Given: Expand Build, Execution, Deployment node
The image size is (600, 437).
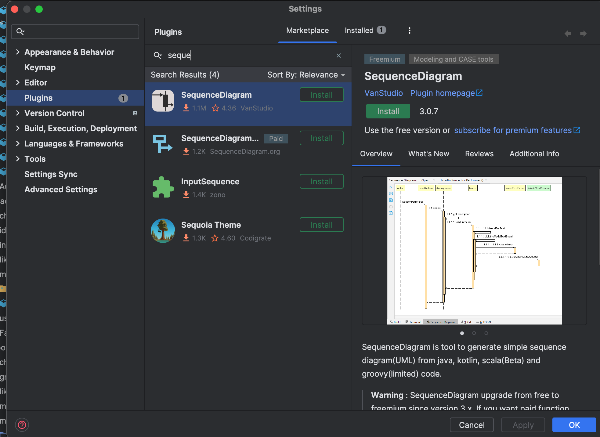Looking at the screenshot, I should click(x=17, y=129).
